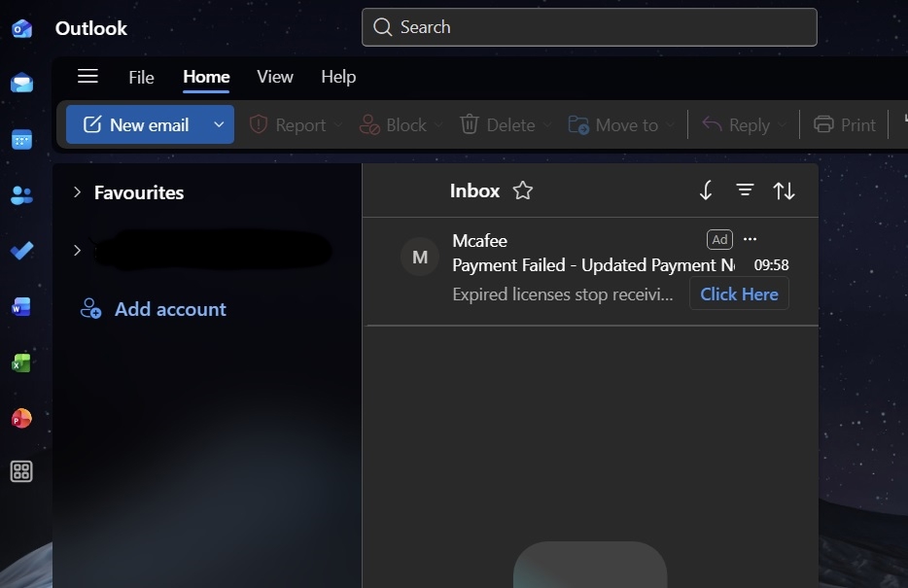
Task: Click the Mcafee sender avatar M
Action: (x=420, y=257)
